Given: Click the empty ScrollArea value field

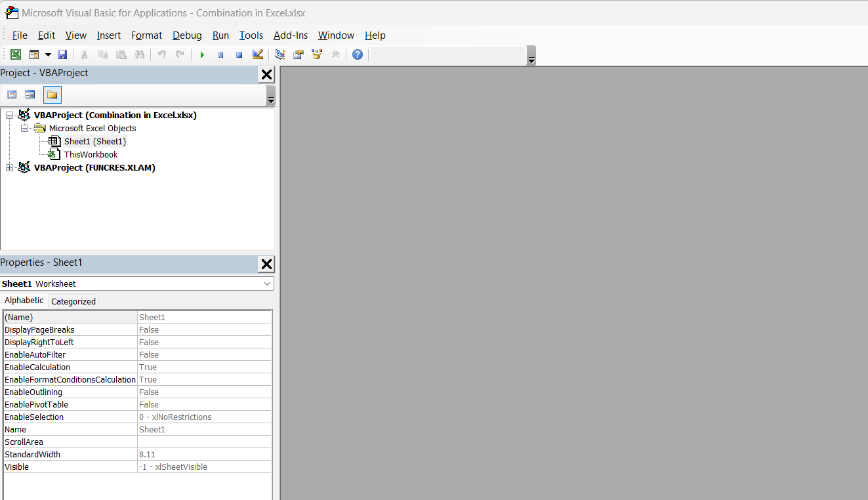Looking at the screenshot, I should click(x=205, y=442).
